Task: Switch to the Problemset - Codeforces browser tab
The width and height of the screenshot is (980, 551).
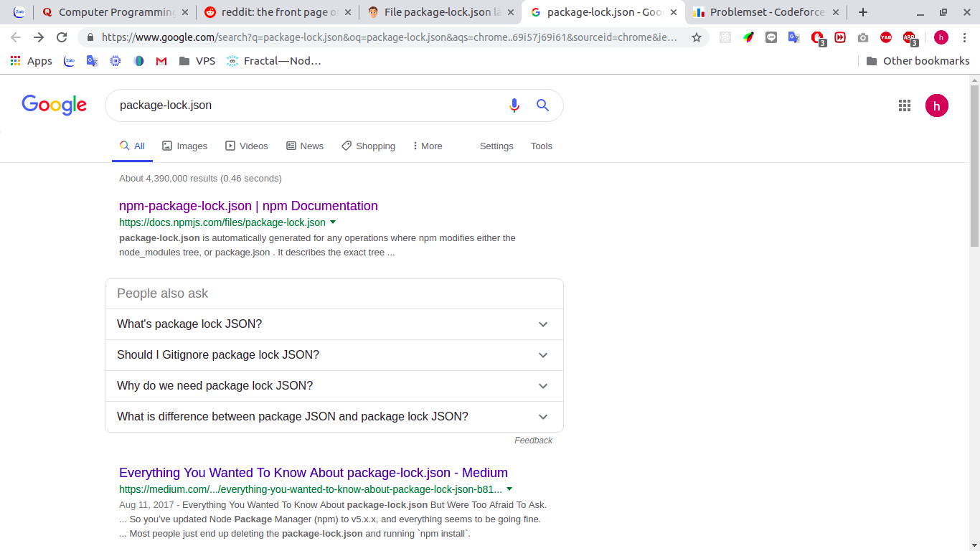Action: [x=765, y=12]
